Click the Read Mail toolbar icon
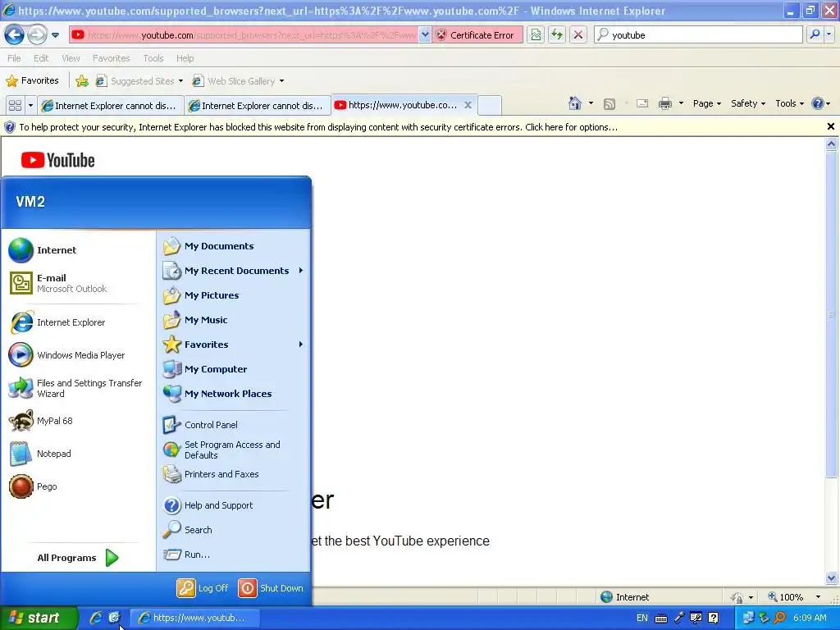 point(642,103)
